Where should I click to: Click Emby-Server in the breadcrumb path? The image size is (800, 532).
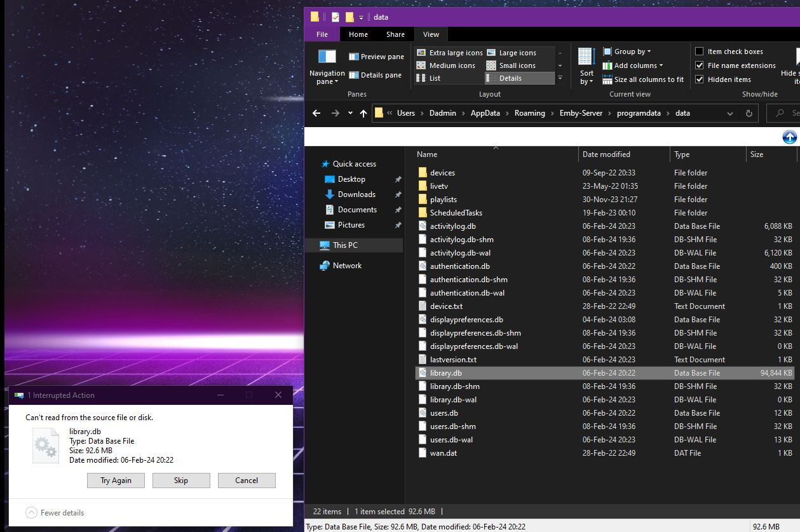581,113
